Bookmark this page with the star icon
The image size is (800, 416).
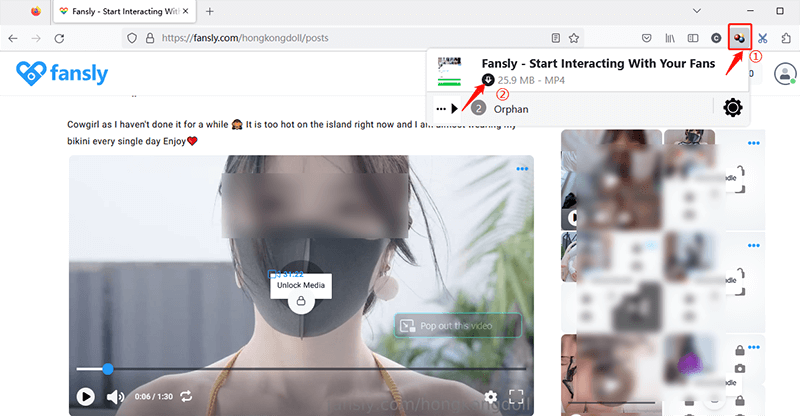[574, 38]
